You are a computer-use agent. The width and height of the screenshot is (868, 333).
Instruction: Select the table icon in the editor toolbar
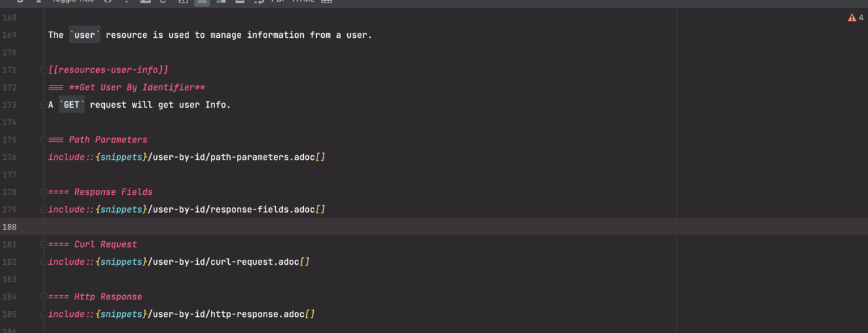click(x=327, y=1)
